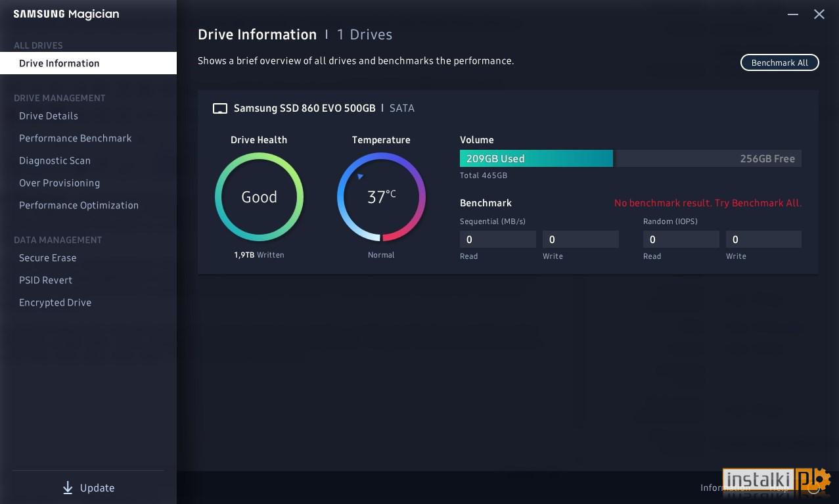The image size is (839, 504).
Task: Click the '1,9TB Written' label
Action: [x=259, y=255]
